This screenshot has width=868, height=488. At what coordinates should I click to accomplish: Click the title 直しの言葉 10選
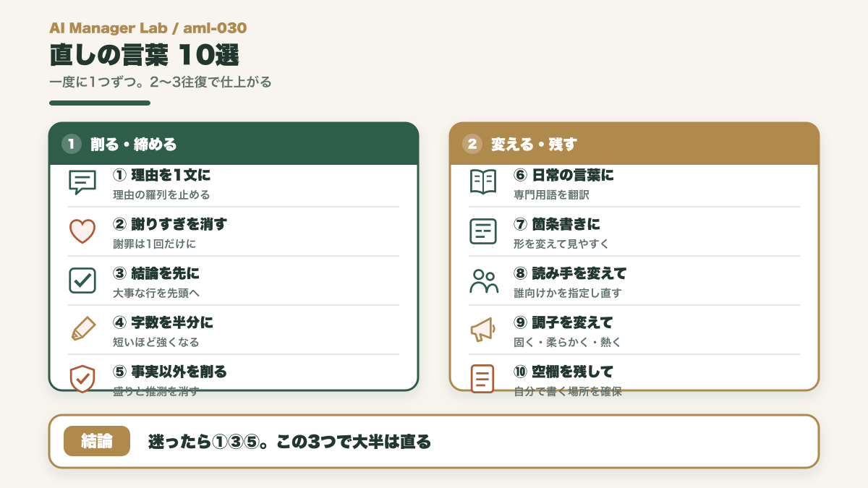[144, 55]
